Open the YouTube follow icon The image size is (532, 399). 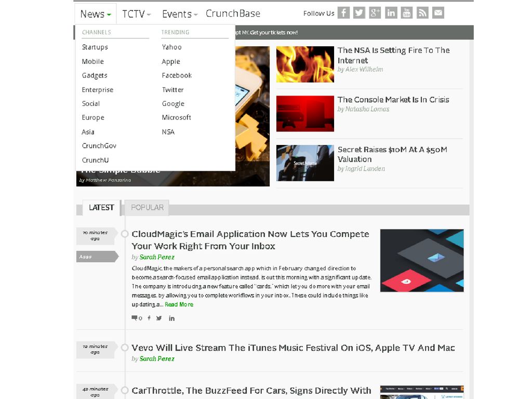pyautogui.click(x=406, y=13)
